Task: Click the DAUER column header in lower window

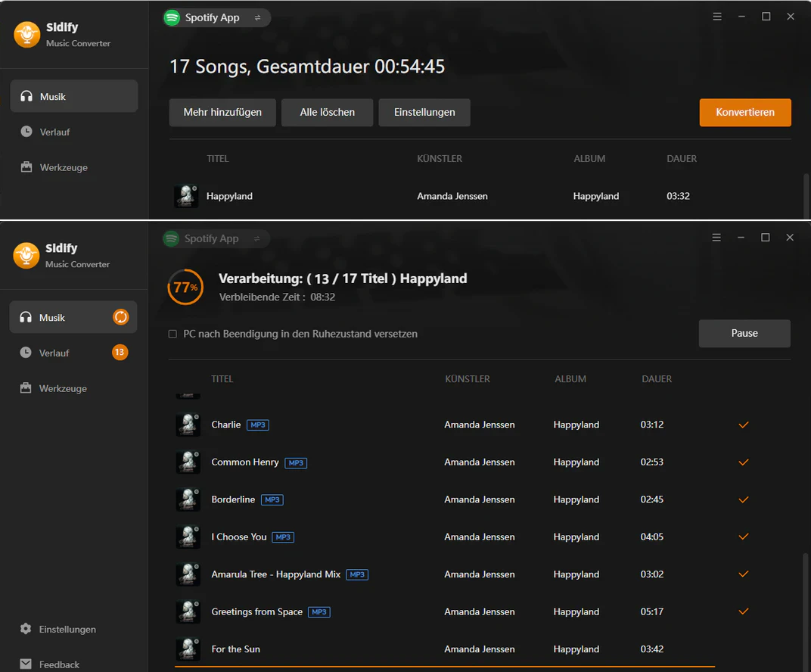Action: 657,378
